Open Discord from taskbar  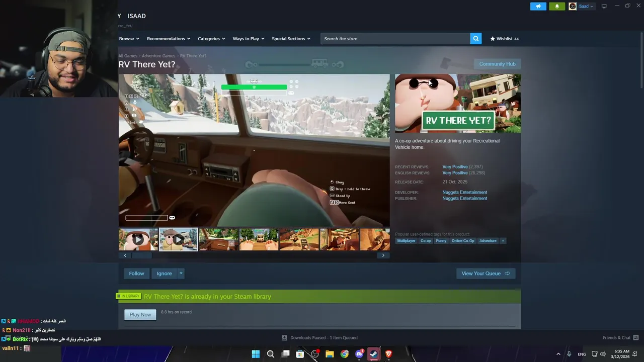point(359,354)
